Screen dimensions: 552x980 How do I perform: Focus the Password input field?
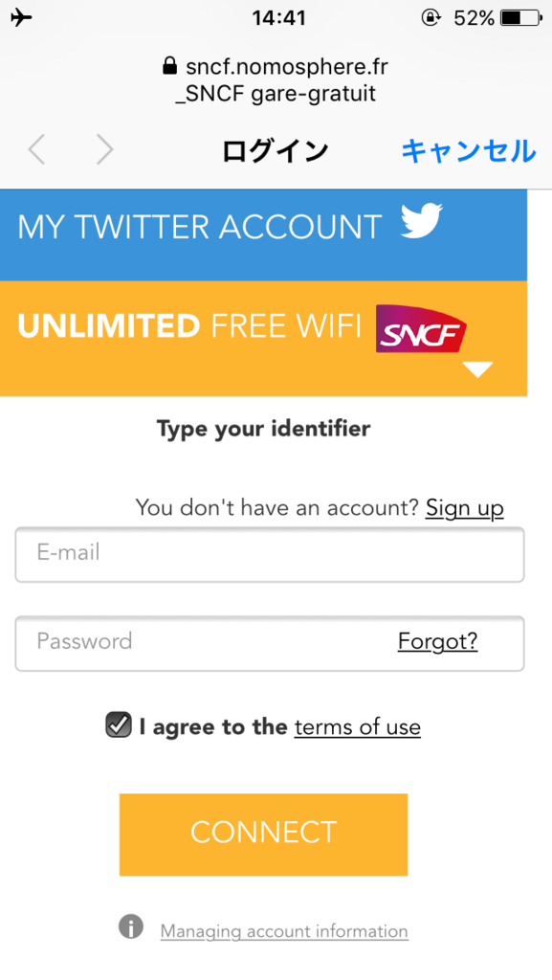coord(270,643)
